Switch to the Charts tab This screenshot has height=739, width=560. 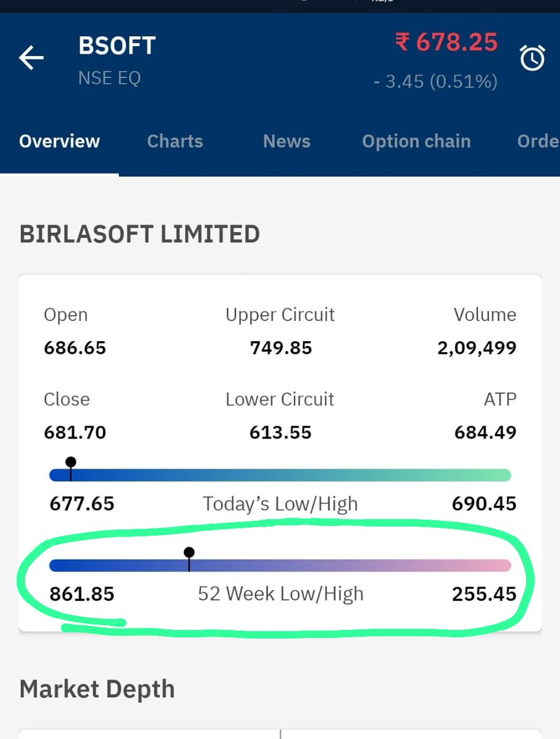(175, 141)
